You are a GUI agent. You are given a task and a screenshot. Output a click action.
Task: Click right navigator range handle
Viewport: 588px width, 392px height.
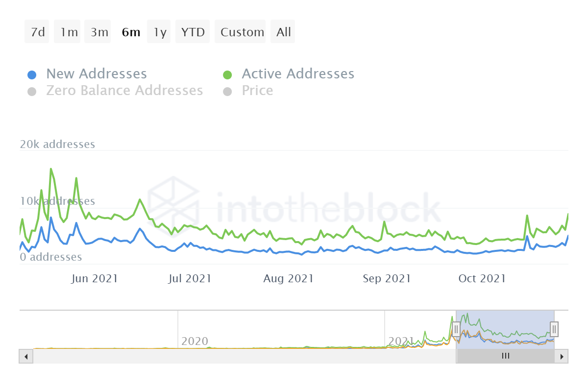pos(554,329)
